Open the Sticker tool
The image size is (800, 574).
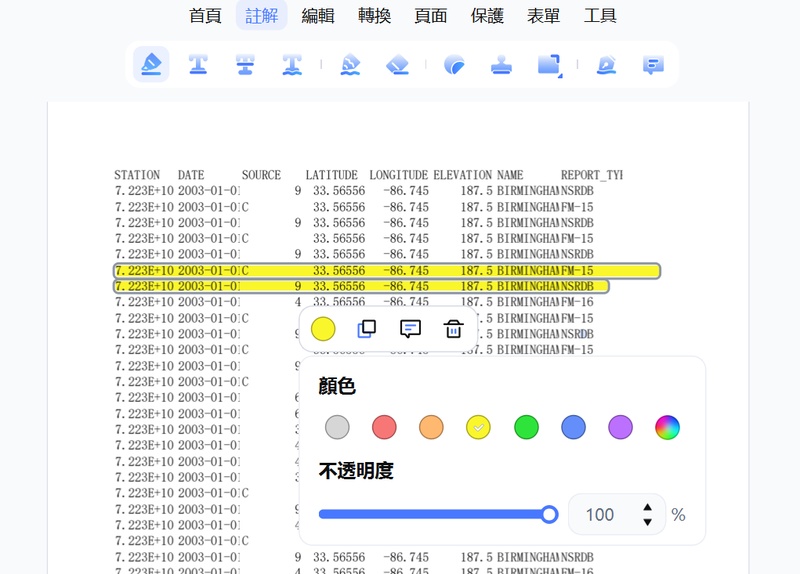[x=454, y=65]
